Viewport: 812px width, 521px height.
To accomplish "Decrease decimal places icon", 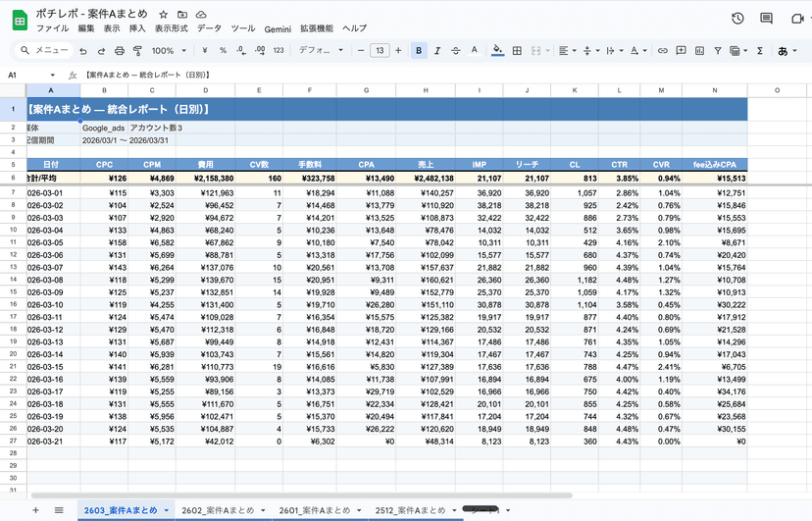I will 241,50.
